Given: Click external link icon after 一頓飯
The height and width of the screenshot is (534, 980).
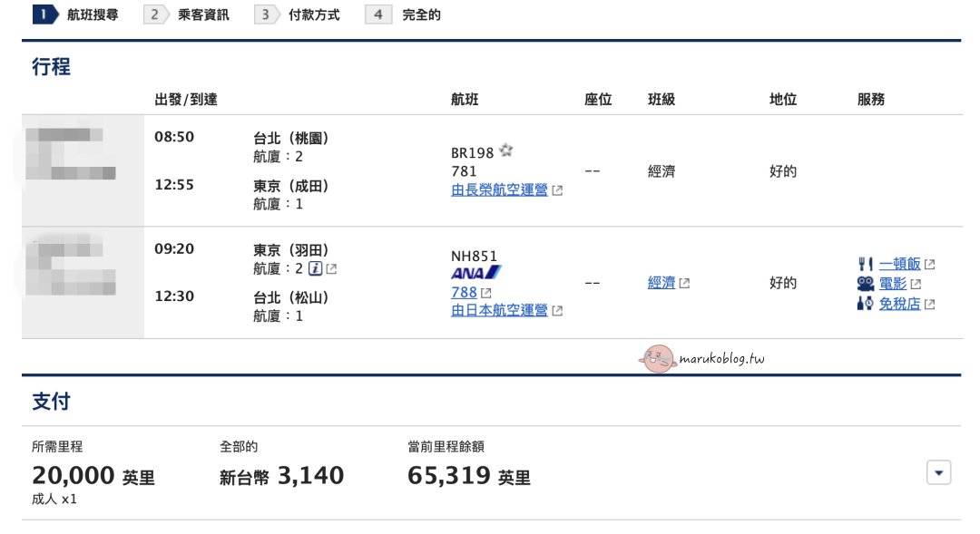Looking at the screenshot, I should click(930, 264).
